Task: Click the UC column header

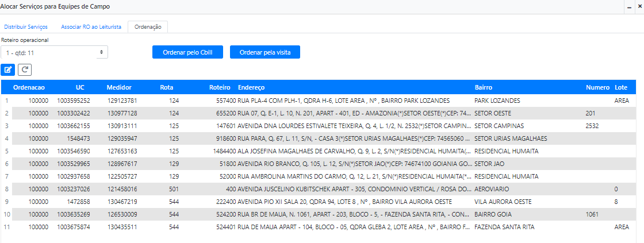Action: pos(80,87)
